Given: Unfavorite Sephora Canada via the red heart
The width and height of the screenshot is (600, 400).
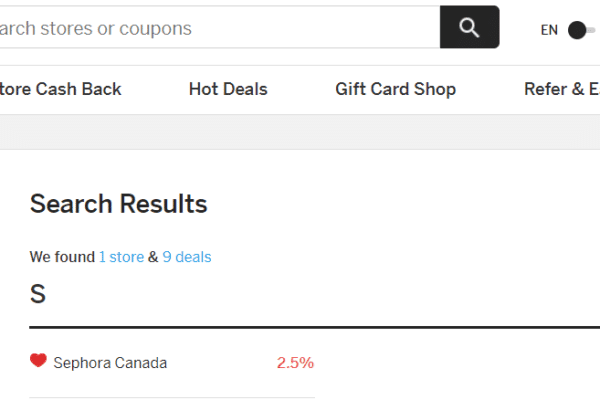Looking at the screenshot, I should pos(38,361).
